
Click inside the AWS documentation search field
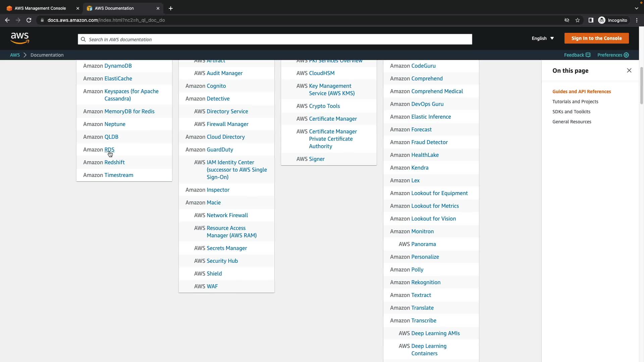coord(275,39)
